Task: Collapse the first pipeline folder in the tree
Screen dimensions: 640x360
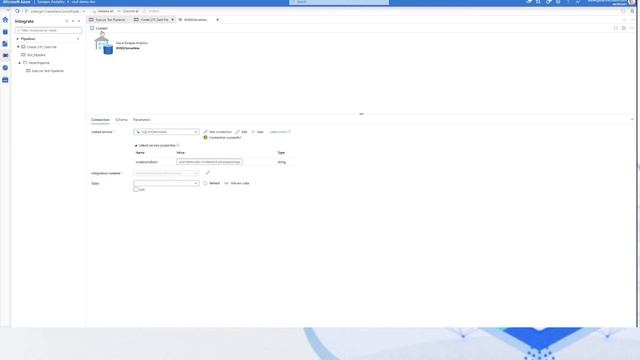Action: 18,47
